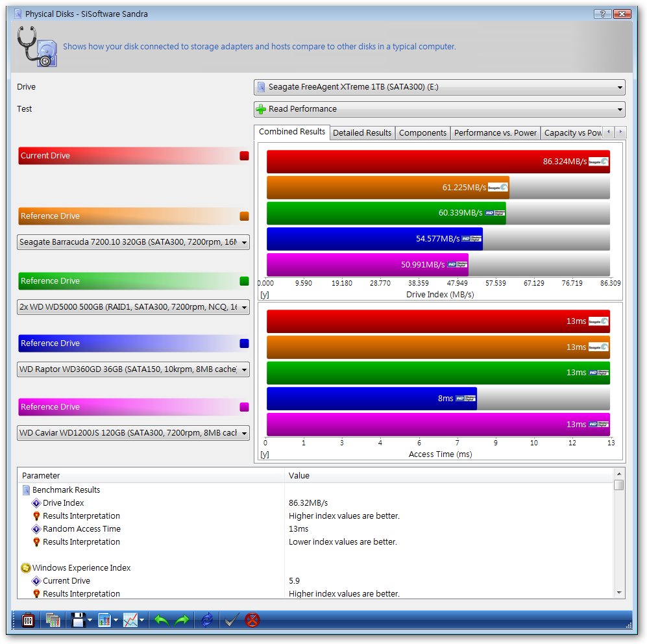Click the magenta Reference Drive color swatch

(x=244, y=407)
